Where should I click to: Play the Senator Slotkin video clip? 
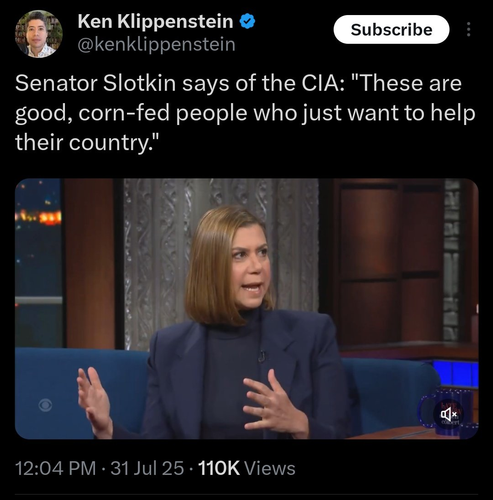(247, 309)
